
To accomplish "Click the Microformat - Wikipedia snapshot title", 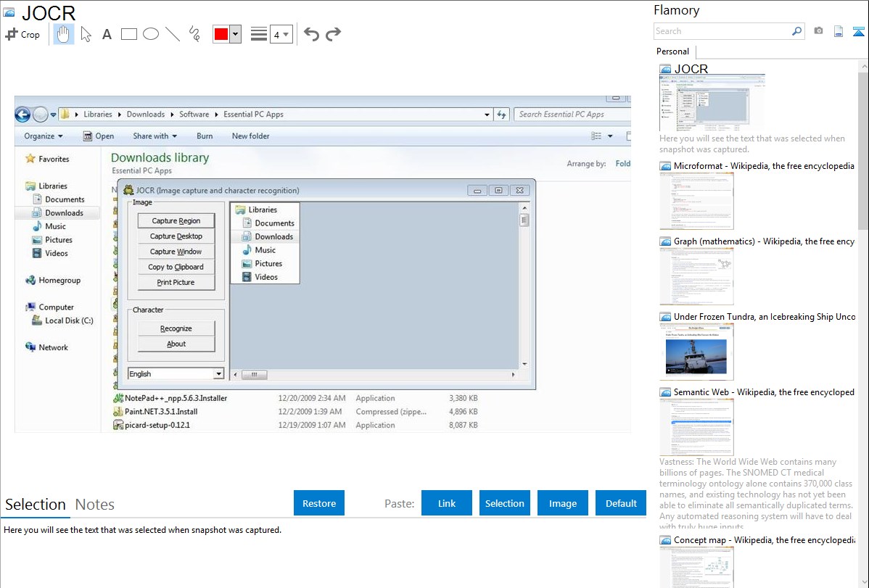I will coord(764,166).
